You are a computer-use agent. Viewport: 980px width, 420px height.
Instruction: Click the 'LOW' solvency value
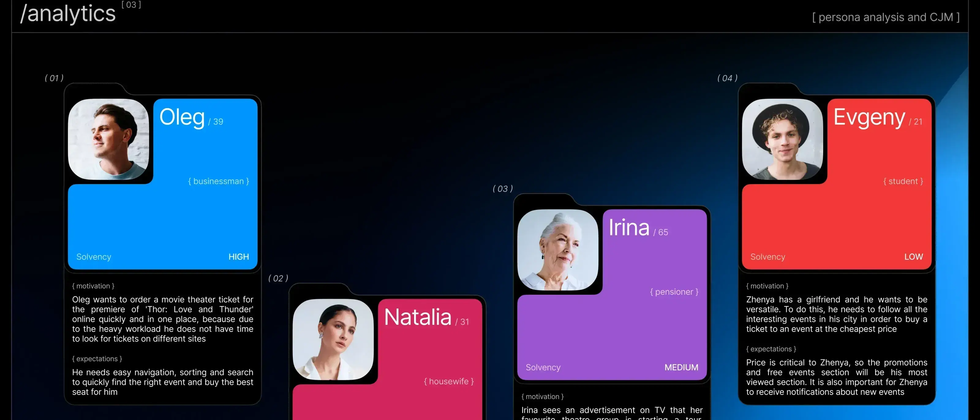(914, 257)
